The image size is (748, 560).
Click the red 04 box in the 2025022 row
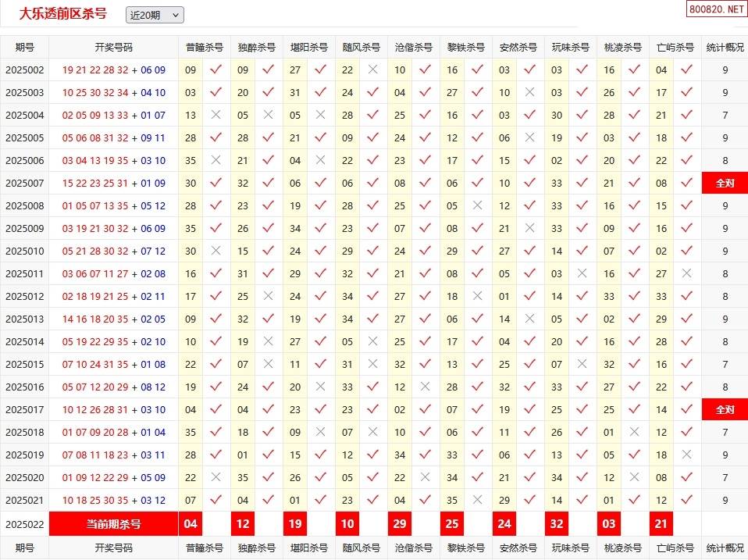(x=191, y=524)
